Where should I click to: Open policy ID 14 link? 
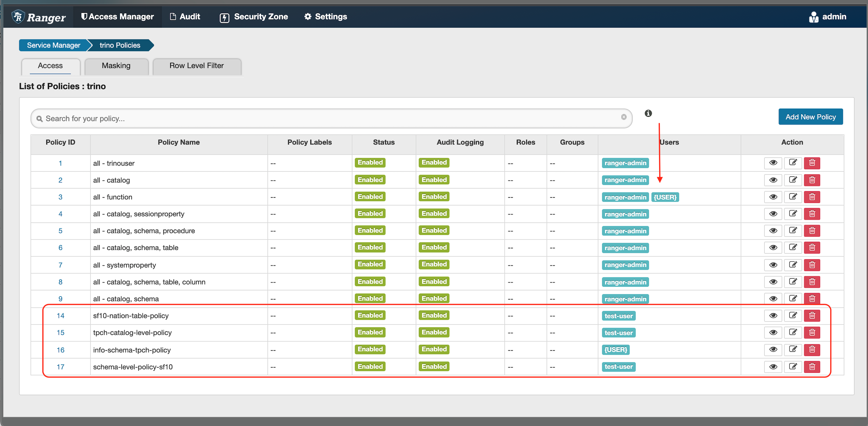coord(60,315)
